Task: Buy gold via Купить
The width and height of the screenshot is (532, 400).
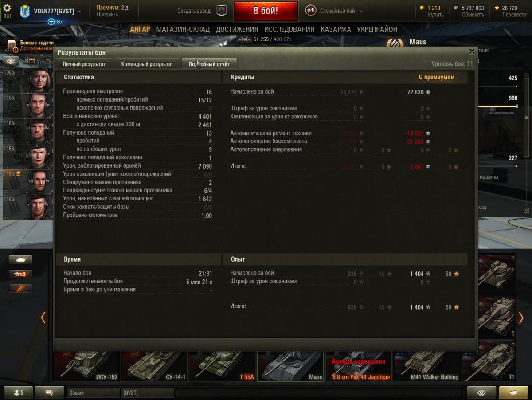Action: (436, 14)
